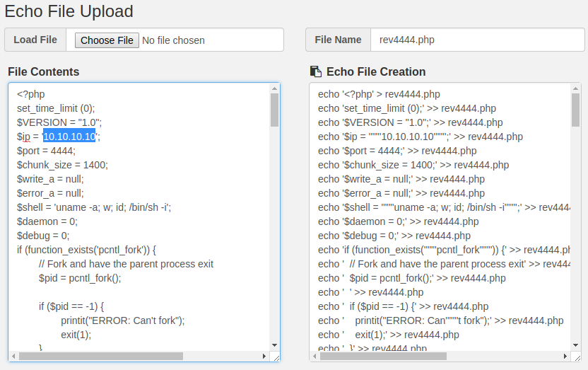Image resolution: width=588 pixels, height=370 pixels.
Task: Click the File Contents horizontal scroll right arrow
Action: click(x=264, y=356)
